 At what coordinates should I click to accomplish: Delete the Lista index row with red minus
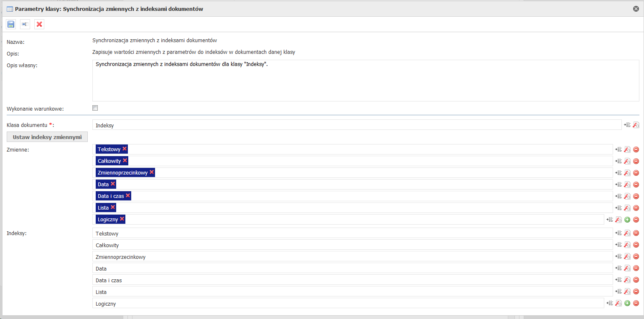[636, 292]
